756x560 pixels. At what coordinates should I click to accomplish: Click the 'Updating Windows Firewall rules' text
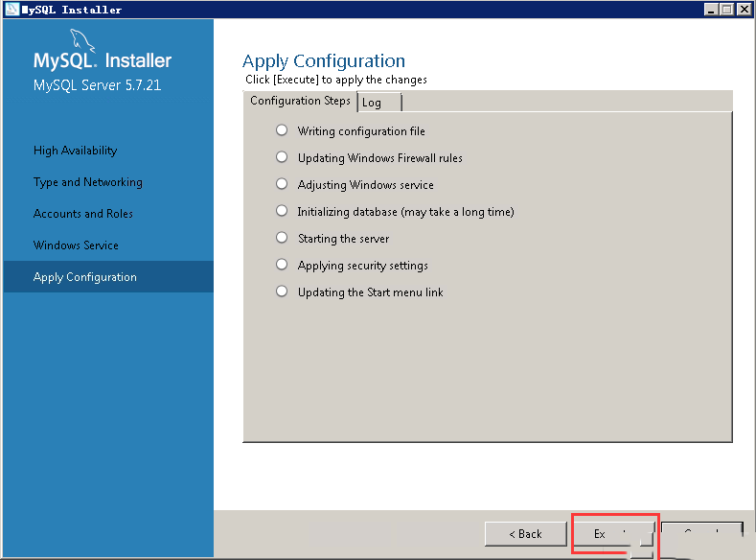tap(380, 158)
